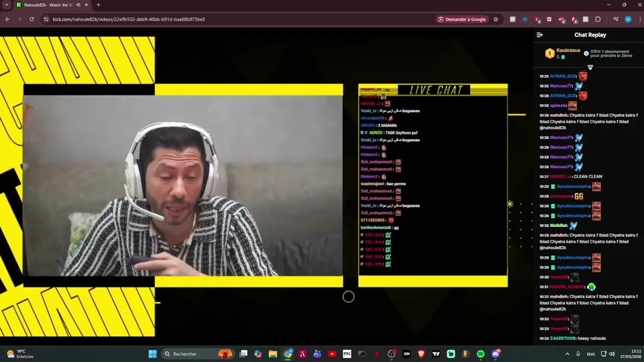Click the video player webcam area

(x=183, y=186)
